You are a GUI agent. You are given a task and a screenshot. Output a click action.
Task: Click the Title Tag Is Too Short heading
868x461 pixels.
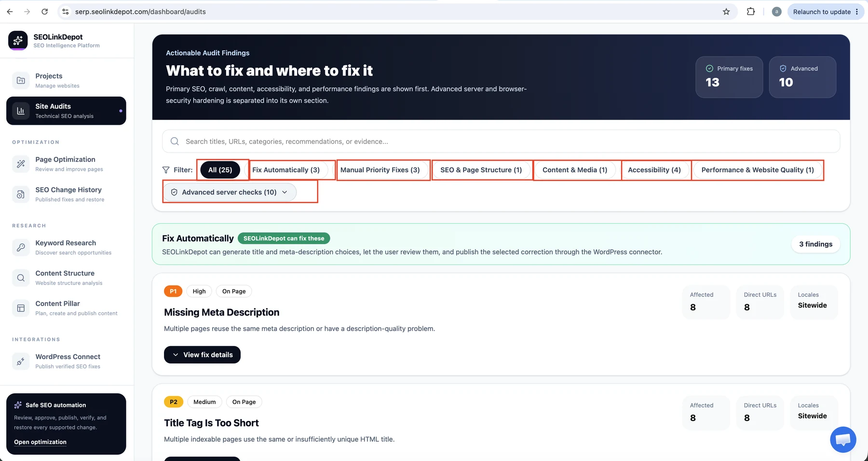(211, 423)
